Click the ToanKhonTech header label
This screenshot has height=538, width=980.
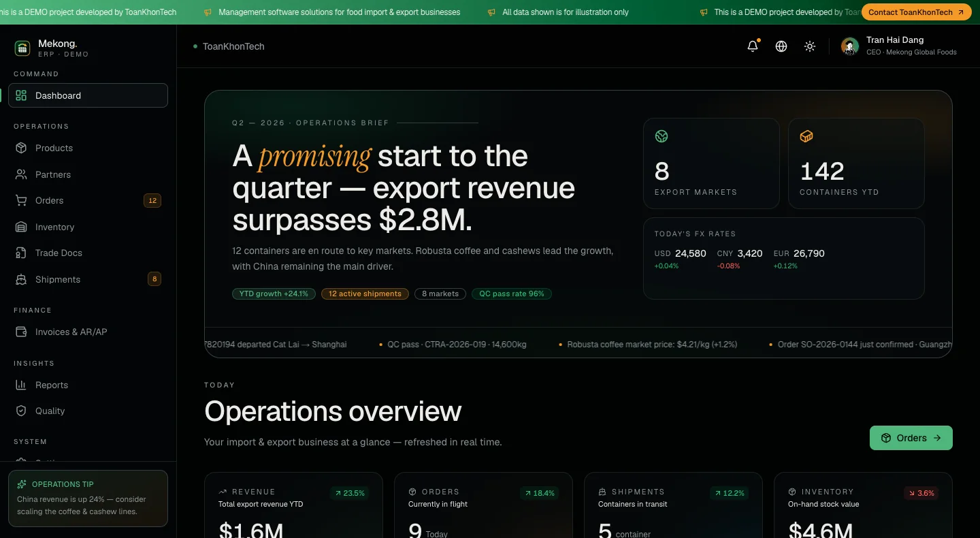pos(233,46)
